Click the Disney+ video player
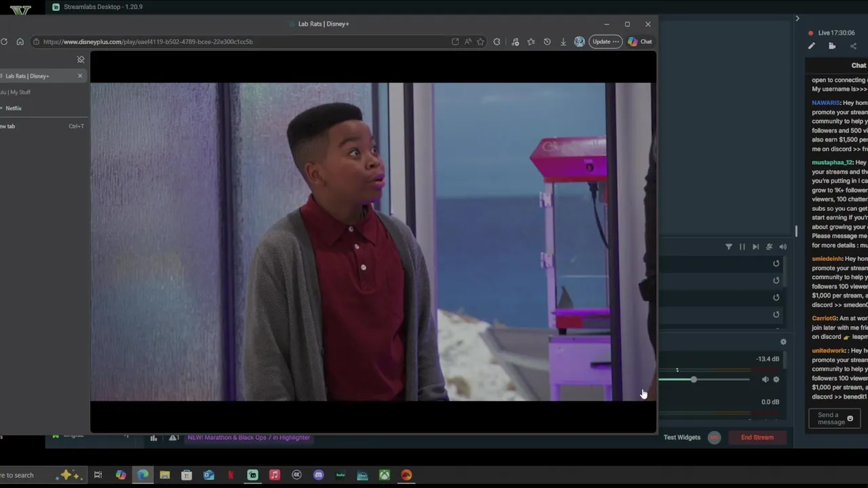The width and height of the screenshot is (868, 488). 372,242
